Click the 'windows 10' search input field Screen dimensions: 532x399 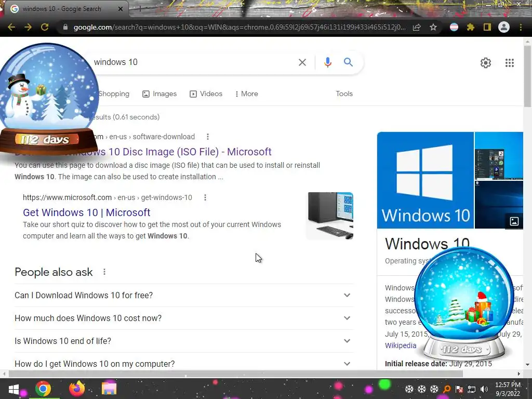193,62
